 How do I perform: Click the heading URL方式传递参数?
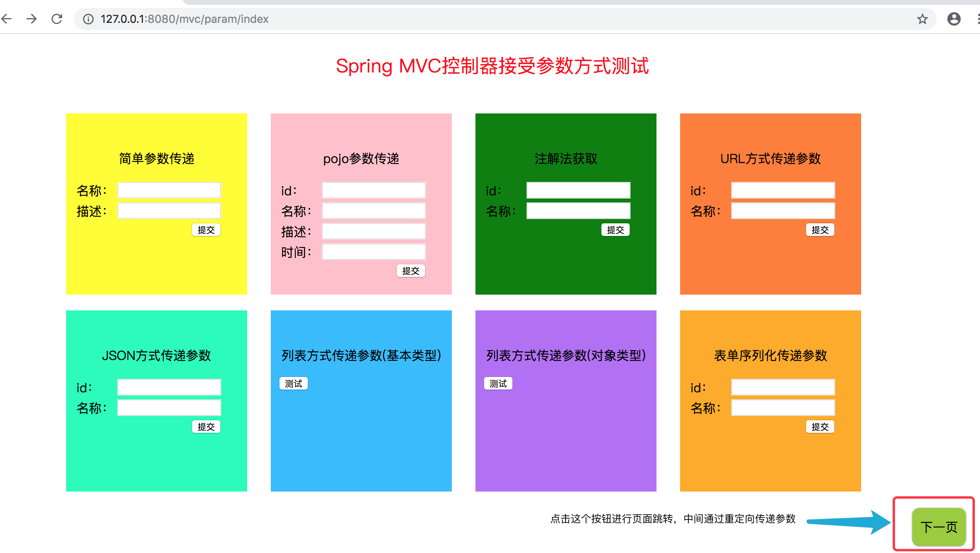[771, 158]
